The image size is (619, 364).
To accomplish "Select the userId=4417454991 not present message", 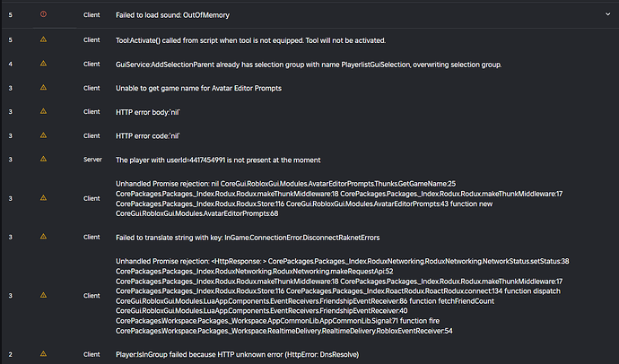I will (218, 160).
